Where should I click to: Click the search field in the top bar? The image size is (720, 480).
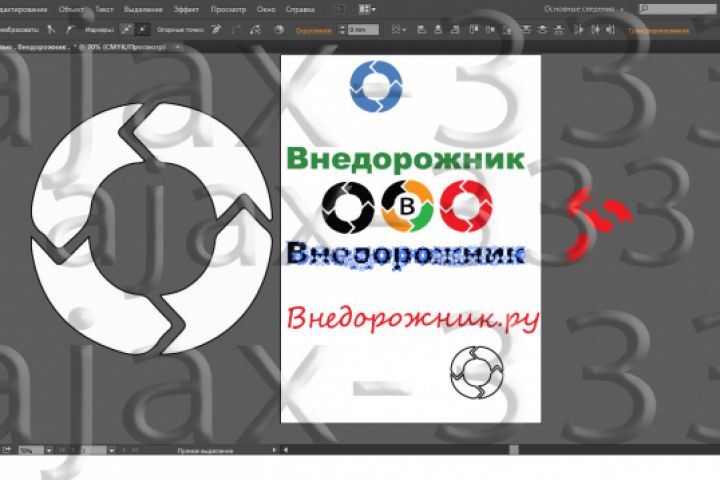click(677, 9)
